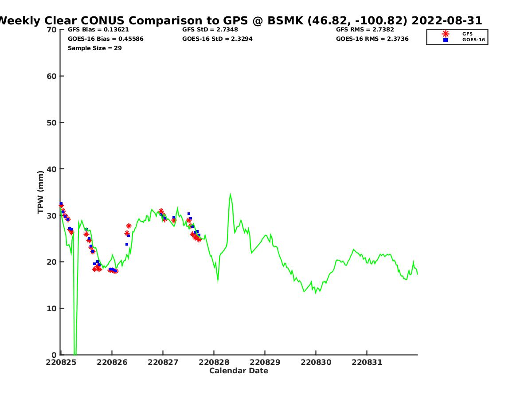Select the 'Sample Size = 29' text
This screenshot has height=399, width=532.
point(95,48)
